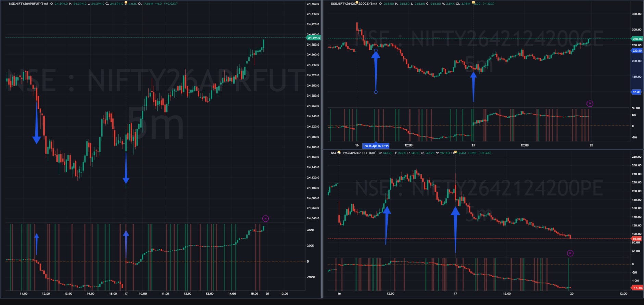
Task: Click OI value 3.98M in CE legend
Action: point(466,4)
